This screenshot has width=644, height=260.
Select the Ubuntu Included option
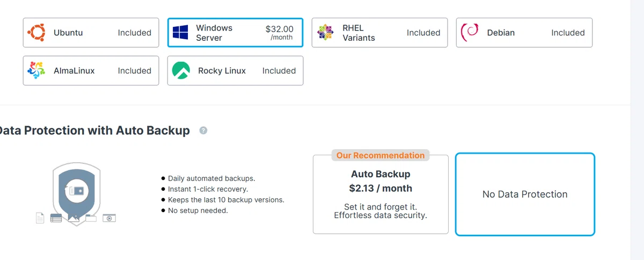click(91, 33)
